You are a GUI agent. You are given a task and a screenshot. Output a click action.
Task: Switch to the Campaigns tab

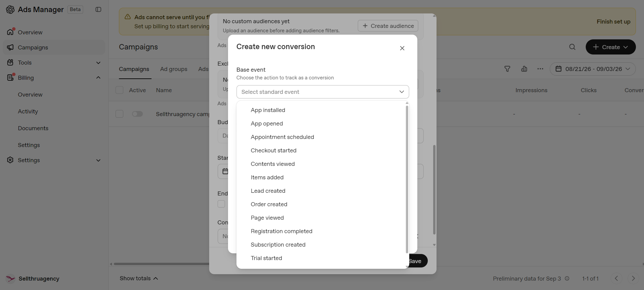coord(134,69)
